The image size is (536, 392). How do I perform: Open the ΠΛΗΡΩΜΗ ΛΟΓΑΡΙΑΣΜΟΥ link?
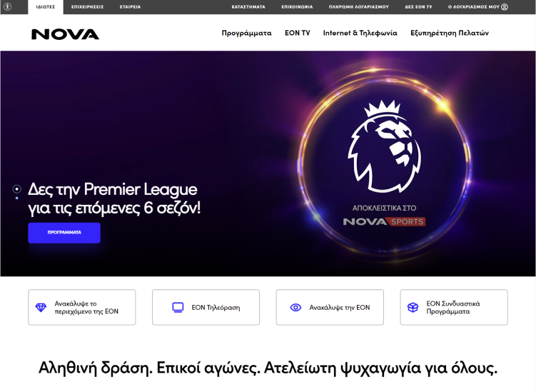coord(358,7)
